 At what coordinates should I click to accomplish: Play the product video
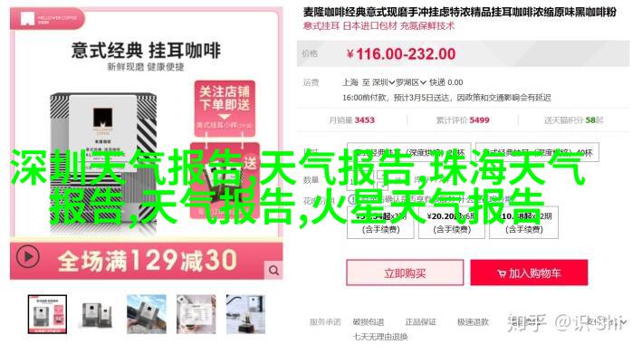28,257
